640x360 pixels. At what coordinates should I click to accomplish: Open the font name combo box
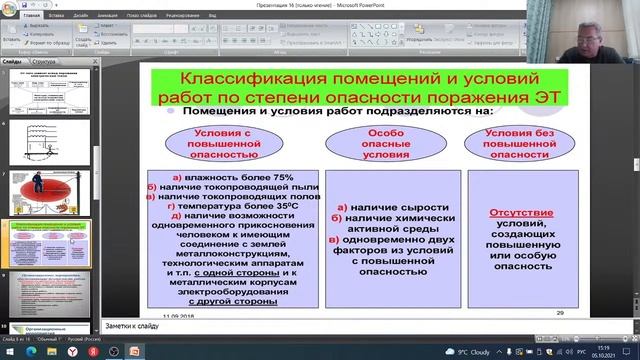coord(153,29)
